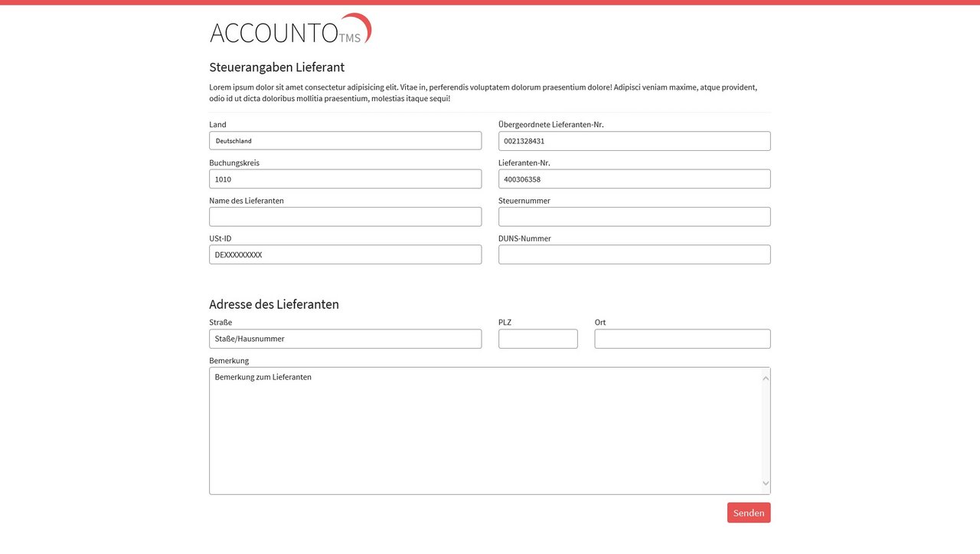Click the USt-ID label

(x=220, y=238)
